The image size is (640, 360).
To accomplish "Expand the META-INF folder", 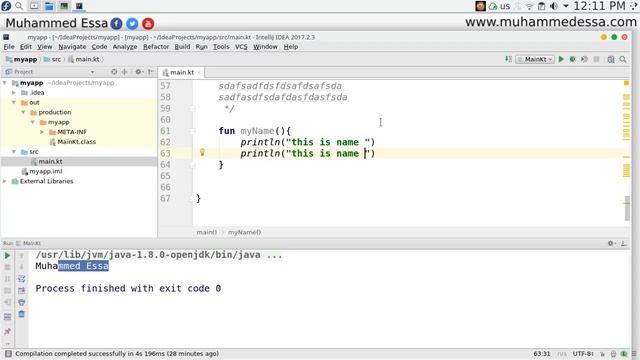I will (x=42, y=132).
